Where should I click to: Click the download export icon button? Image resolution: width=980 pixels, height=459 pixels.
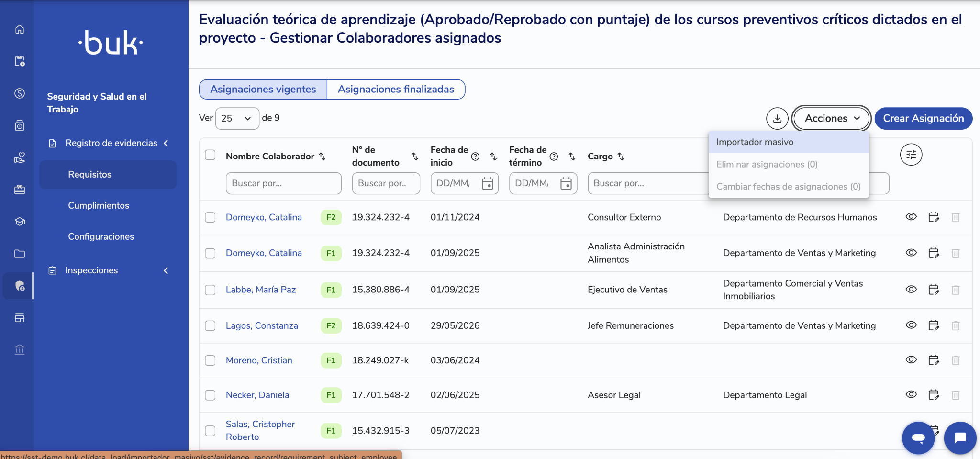[777, 118]
